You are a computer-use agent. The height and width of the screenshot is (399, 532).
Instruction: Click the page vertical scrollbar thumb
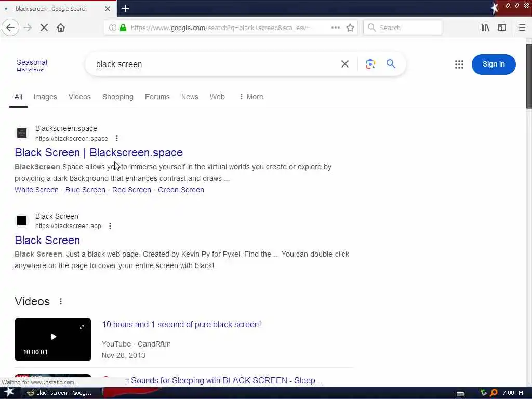528,76
